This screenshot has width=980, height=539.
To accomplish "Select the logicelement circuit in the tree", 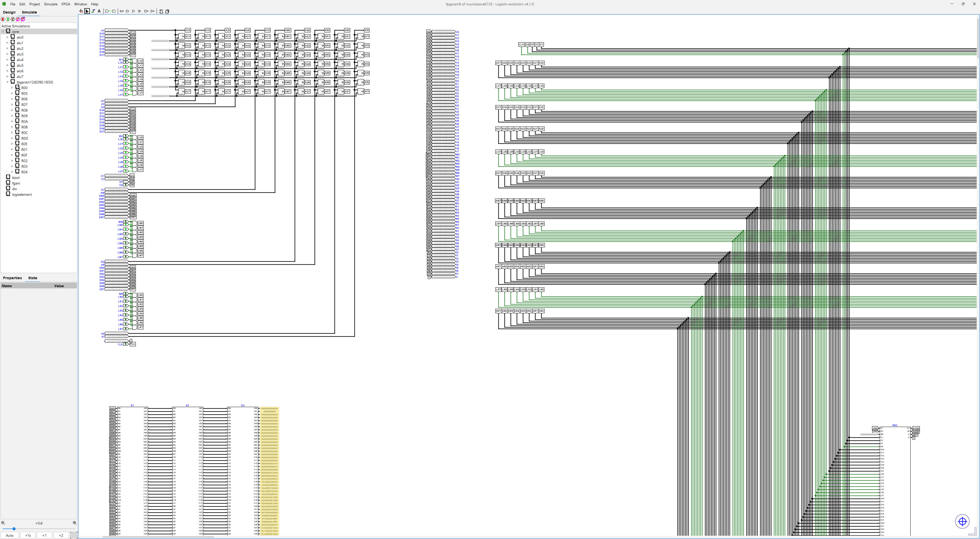I will point(22,195).
